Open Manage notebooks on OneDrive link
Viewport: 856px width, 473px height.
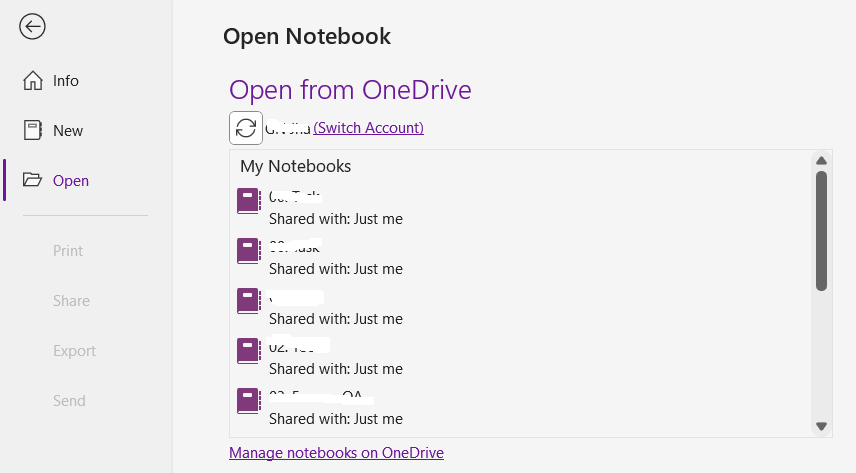click(336, 453)
